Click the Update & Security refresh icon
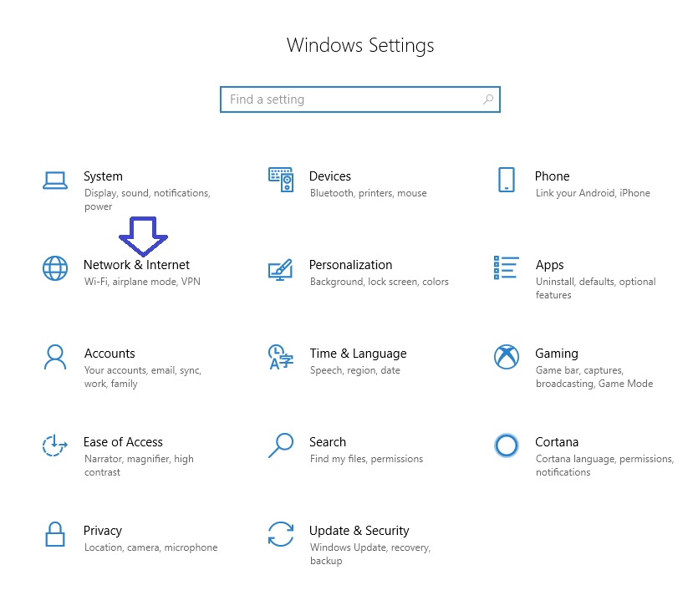688x616 pixels. coord(281,534)
